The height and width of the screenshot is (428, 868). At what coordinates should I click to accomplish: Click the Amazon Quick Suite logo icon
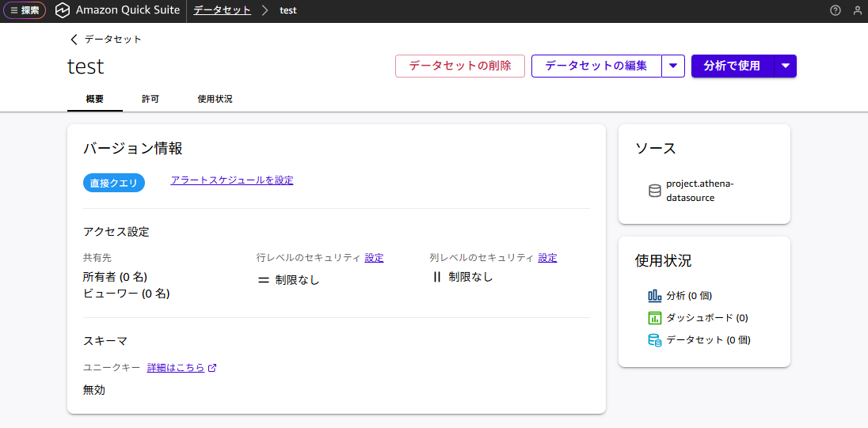click(x=63, y=10)
